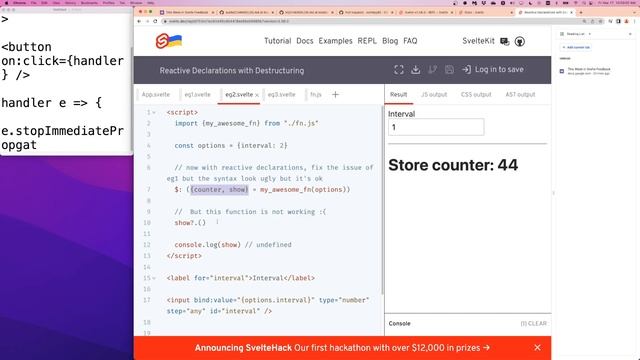This screenshot has width=640, height=360.
Task: Visit the Blog link
Action: point(390,41)
